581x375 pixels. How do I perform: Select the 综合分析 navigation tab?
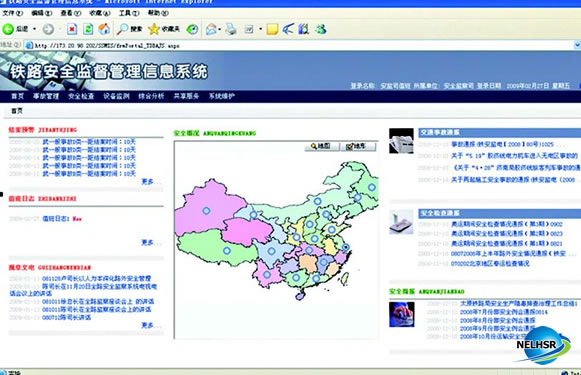(151, 96)
